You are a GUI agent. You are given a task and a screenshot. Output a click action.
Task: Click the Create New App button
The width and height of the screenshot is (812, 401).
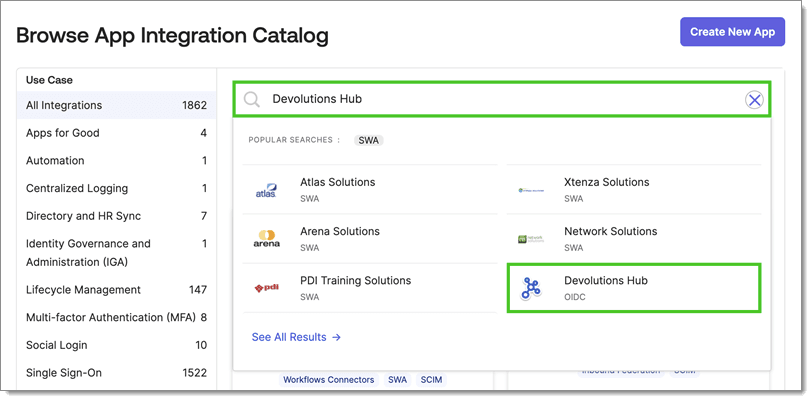pos(732,32)
